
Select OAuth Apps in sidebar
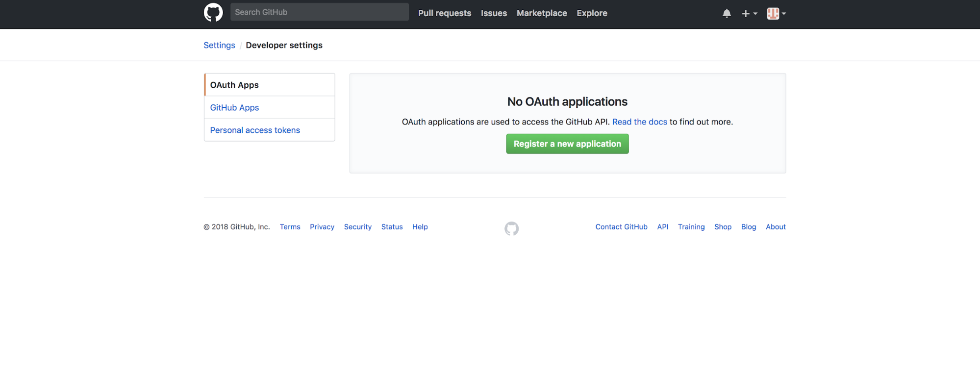click(234, 85)
